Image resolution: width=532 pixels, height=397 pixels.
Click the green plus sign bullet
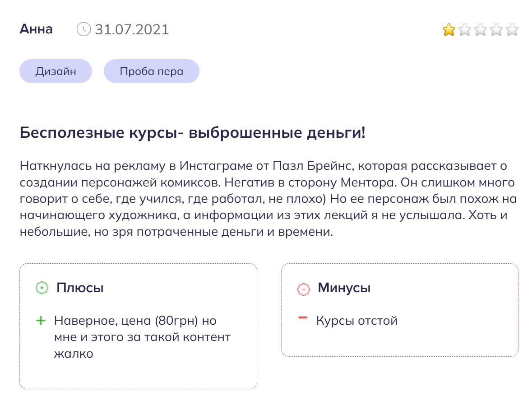coord(41,321)
